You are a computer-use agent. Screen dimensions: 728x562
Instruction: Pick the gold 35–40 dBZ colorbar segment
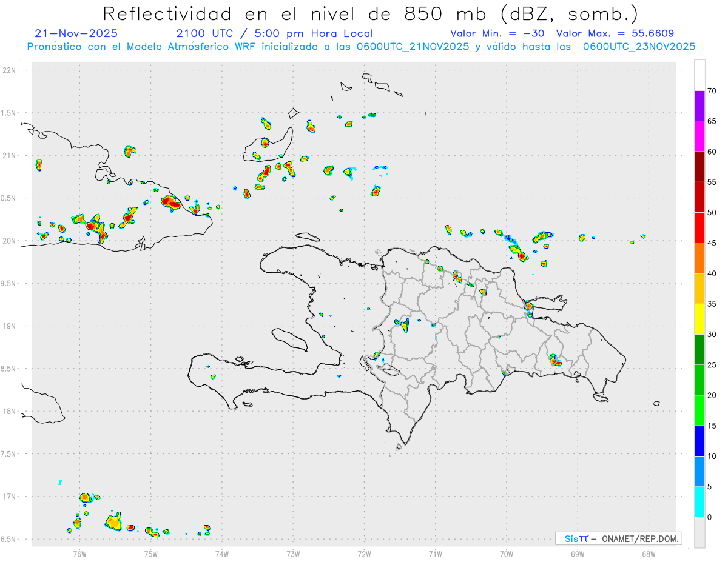[699, 289]
